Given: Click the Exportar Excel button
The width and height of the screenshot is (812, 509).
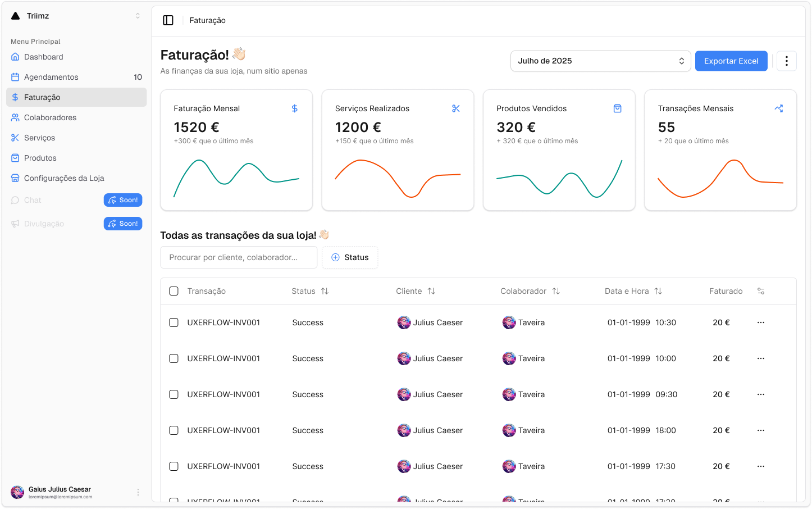Looking at the screenshot, I should (731, 61).
